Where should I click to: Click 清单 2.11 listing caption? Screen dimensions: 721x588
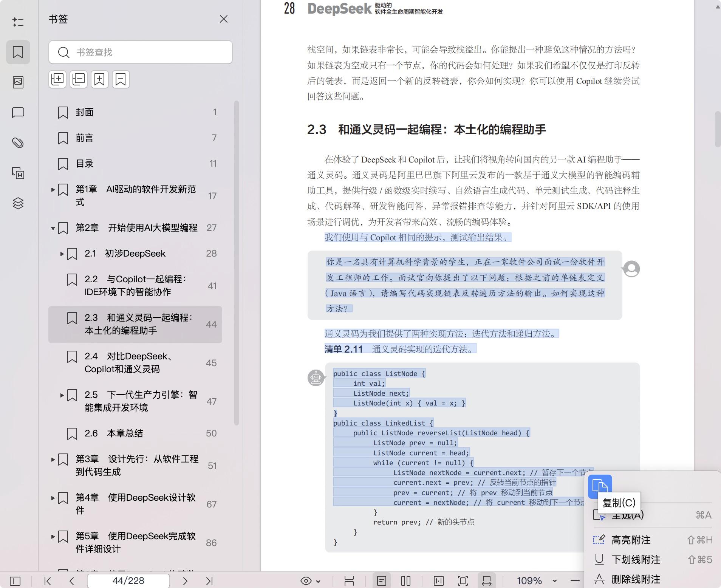coord(400,349)
